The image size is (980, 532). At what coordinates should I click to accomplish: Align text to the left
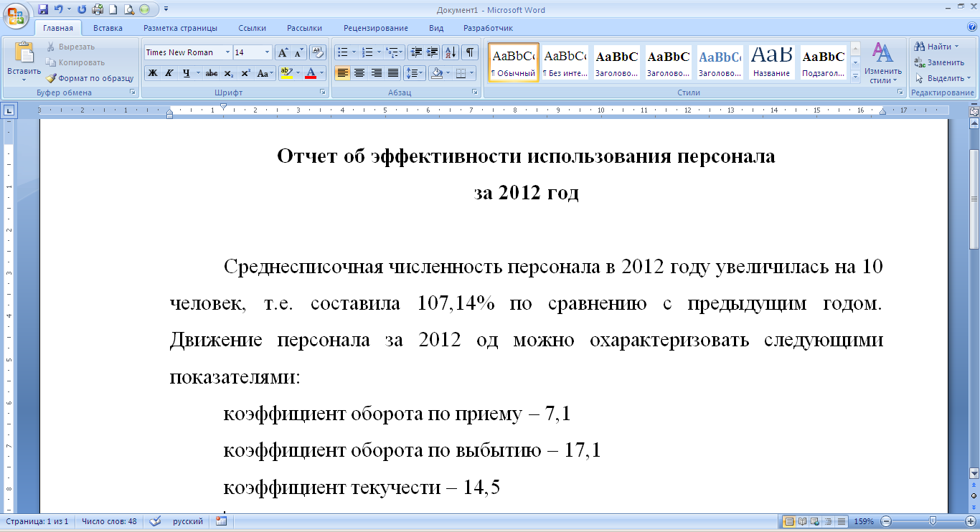343,73
